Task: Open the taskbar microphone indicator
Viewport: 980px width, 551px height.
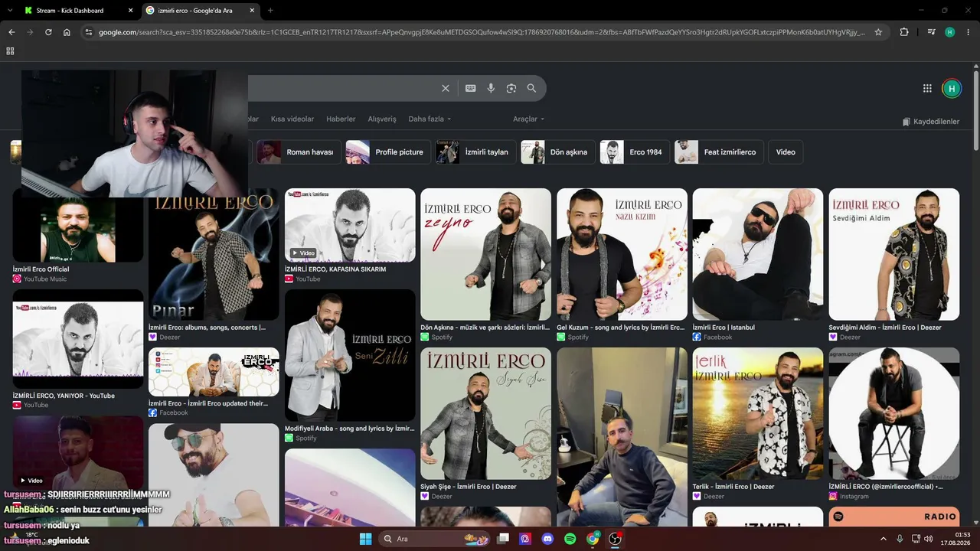Action: [900, 539]
